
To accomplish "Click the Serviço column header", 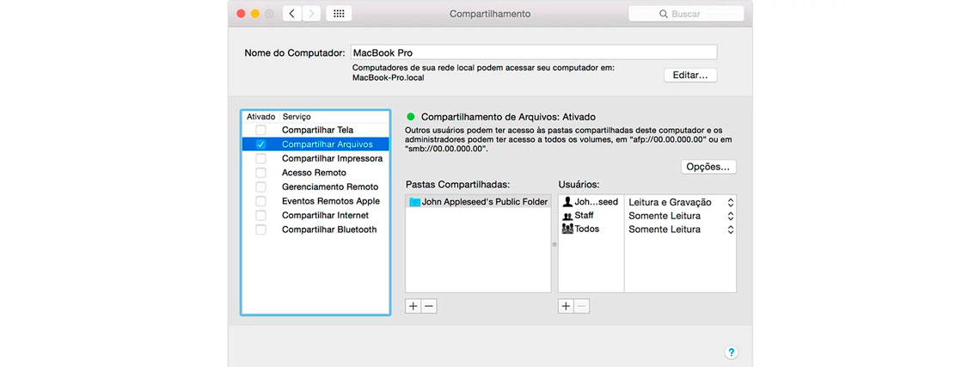I will coord(297,117).
